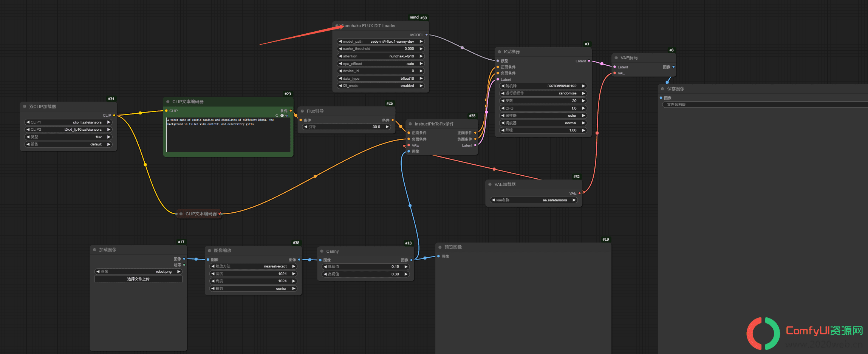Open the attention nunchaku-fp16 dropdown
868x354 pixels.
(x=381, y=56)
